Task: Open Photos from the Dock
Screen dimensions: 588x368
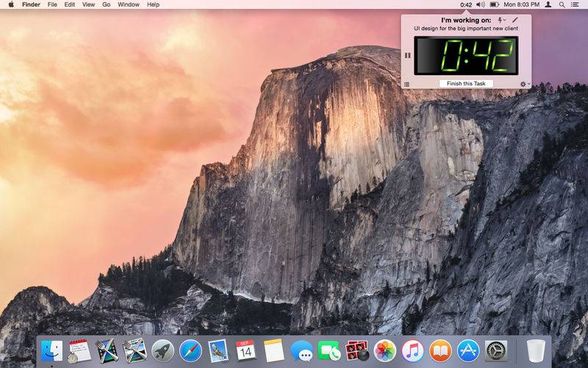Action: pyautogui.click(x=384, y=351)
